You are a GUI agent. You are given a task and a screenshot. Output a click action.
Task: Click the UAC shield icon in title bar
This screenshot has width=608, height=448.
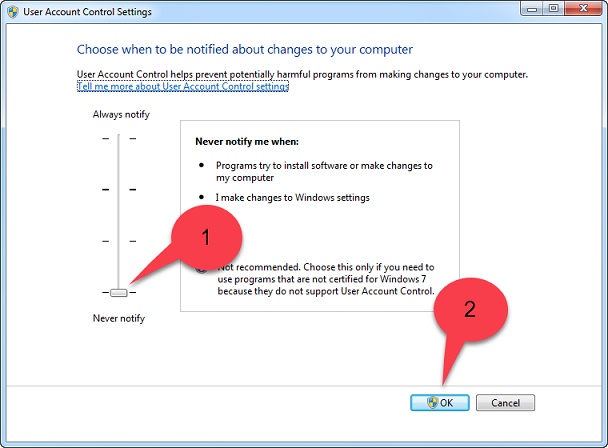(x=13, y=12)
